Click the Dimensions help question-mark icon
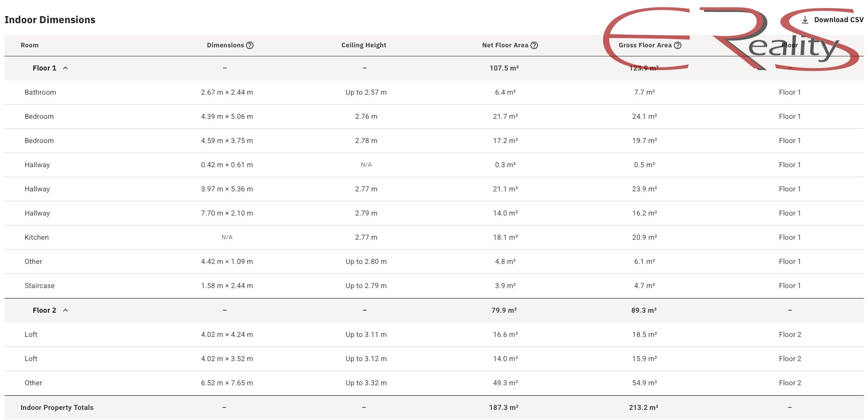 click(x=250, y=45)
